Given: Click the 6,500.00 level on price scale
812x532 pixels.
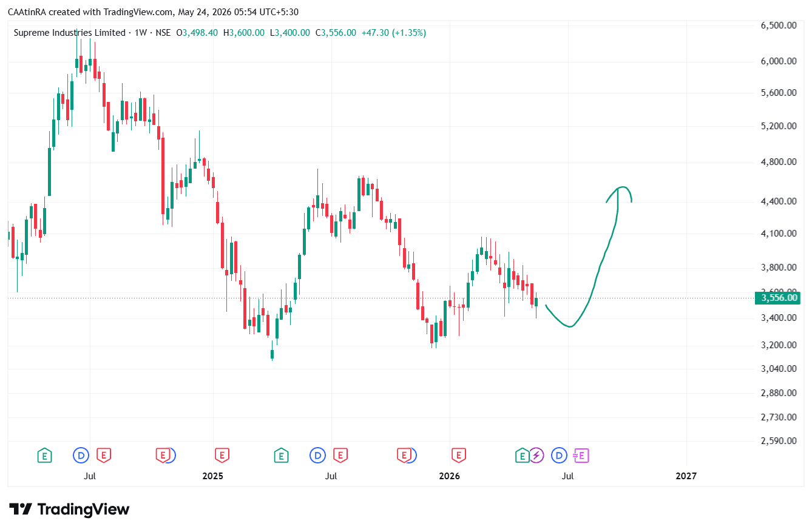Looking at the screenshot, I should coord(778,25).
